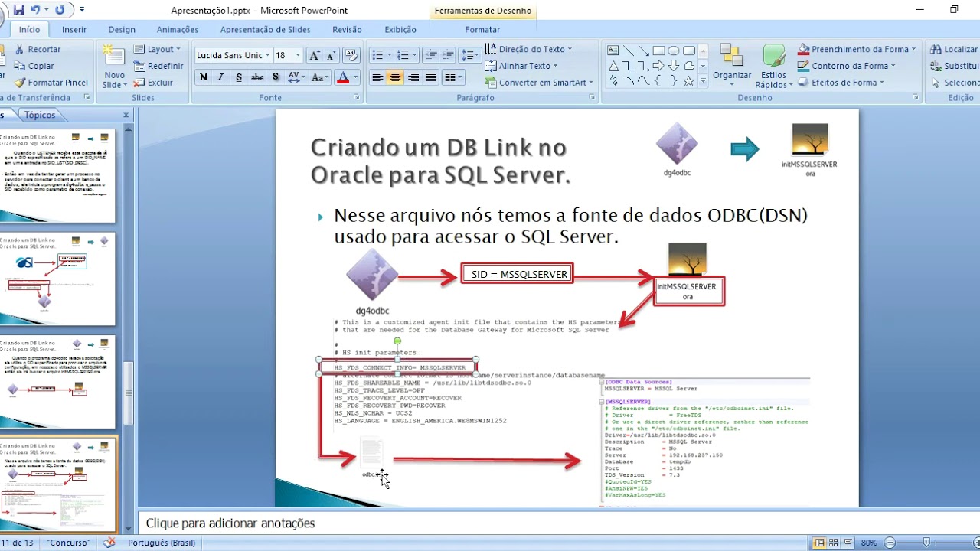This screenshot has height=551, width=980.
Task: Click the notes field 'Clique para adicionar anotações'
Action: pos(230,523)
